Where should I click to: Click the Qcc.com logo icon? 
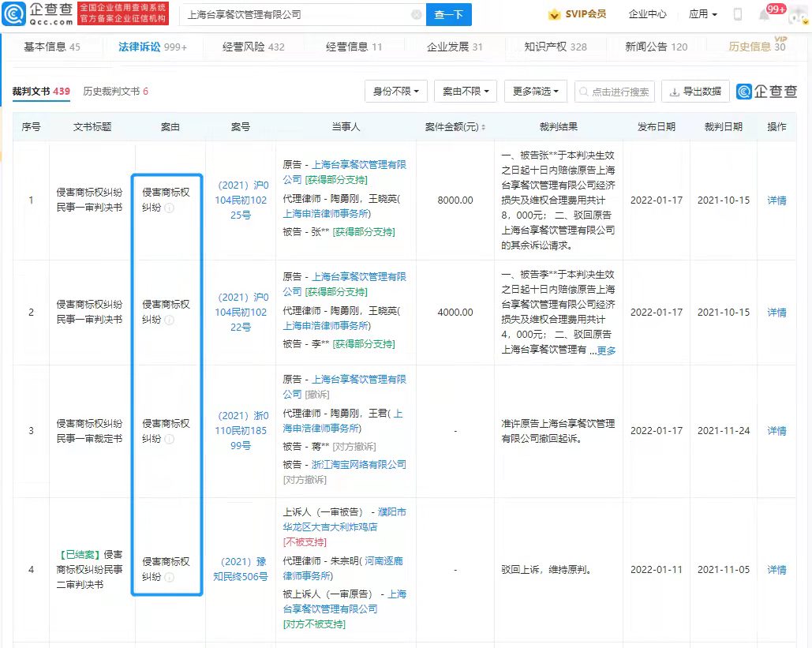[x=14, y=14]
